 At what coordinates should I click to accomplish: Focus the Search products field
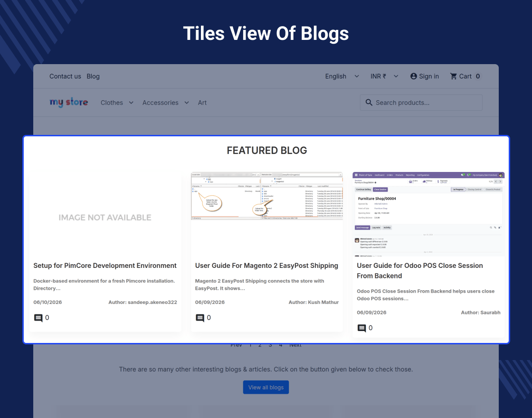(421, 103)
